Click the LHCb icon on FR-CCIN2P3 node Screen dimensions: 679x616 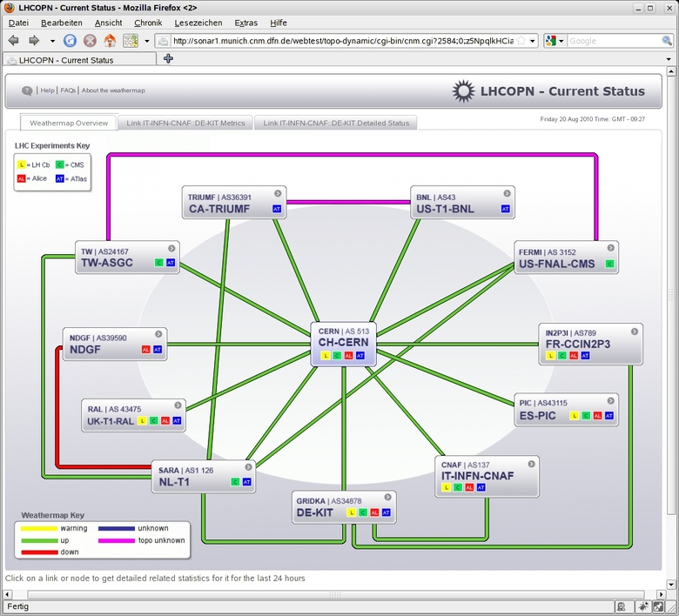click(550, 356)
